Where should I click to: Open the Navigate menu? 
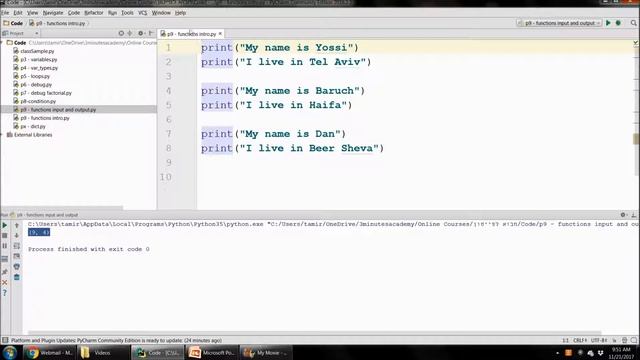click(x=53, y=13)
